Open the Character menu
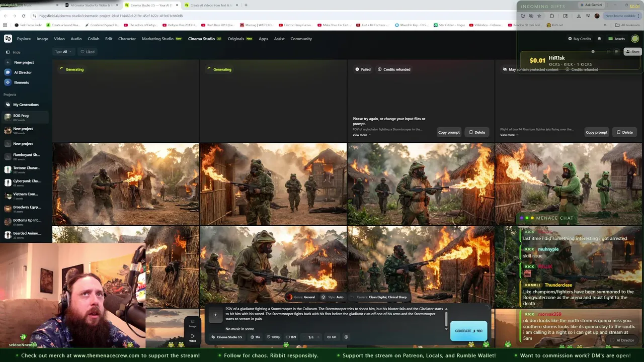This screenshot has height=362, width=644. pos(127,39)
